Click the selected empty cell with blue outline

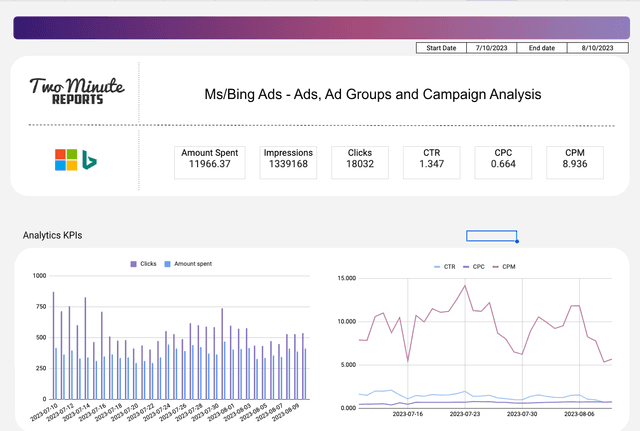pos(491,236)
